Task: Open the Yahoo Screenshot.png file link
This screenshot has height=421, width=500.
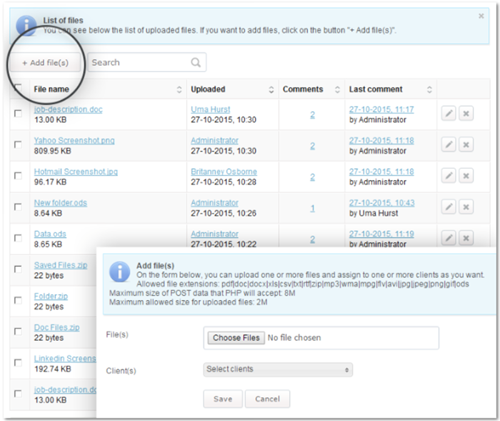Action: tap(74, 140)
